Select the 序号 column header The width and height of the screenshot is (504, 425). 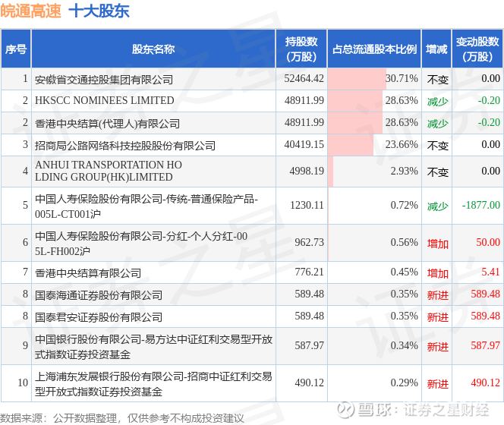16,49
